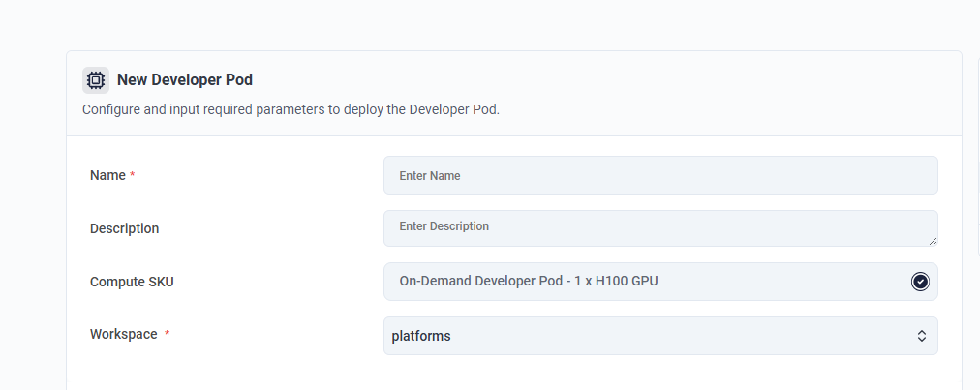980x390 pixels.
Task: Click the New Developer Pod heading
Action: point(185,80)
